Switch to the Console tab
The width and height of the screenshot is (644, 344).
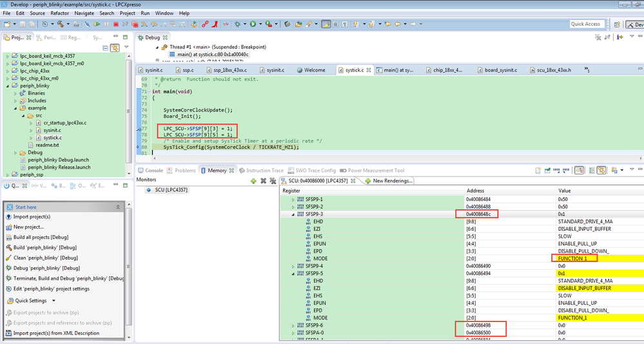[x=151, y=170]
